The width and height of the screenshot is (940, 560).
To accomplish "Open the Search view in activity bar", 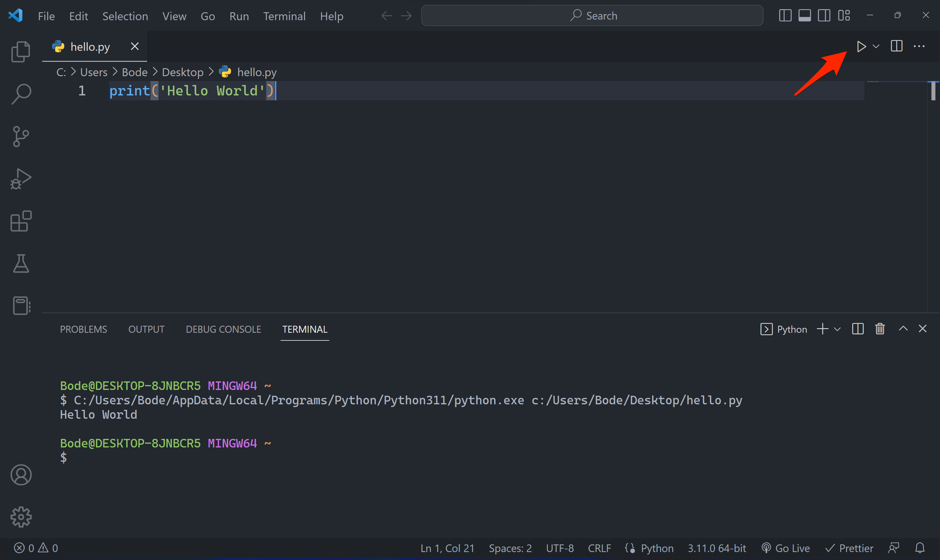I will (21, 94).
